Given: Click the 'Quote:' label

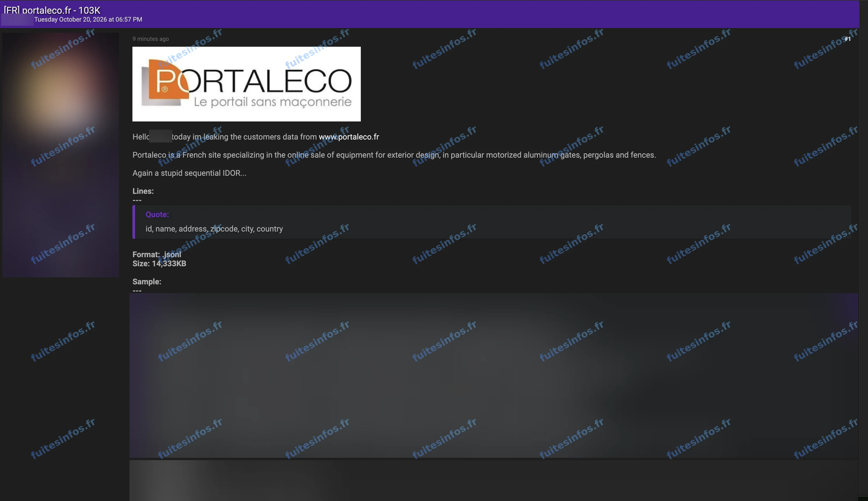Looking at the screenshot, I should [x=157, y=214].
